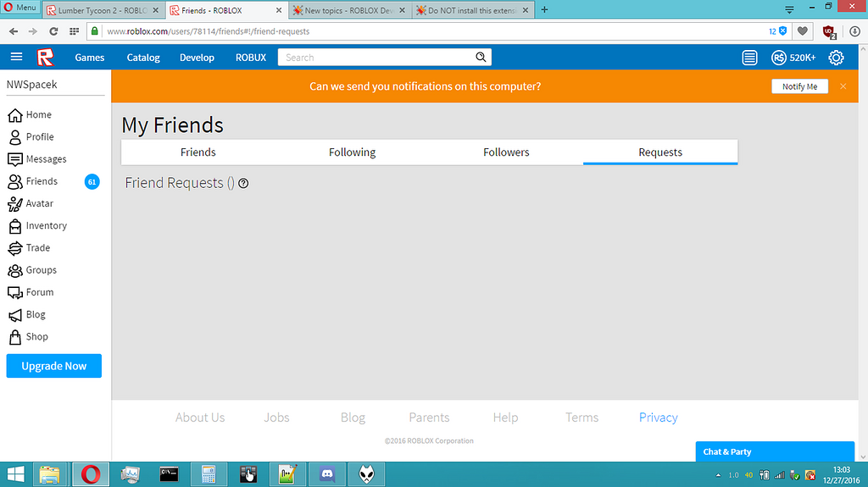Click the ad blocker shield showing 12
868x487 pixels.
pyautogui.click(x=778, y=31)
